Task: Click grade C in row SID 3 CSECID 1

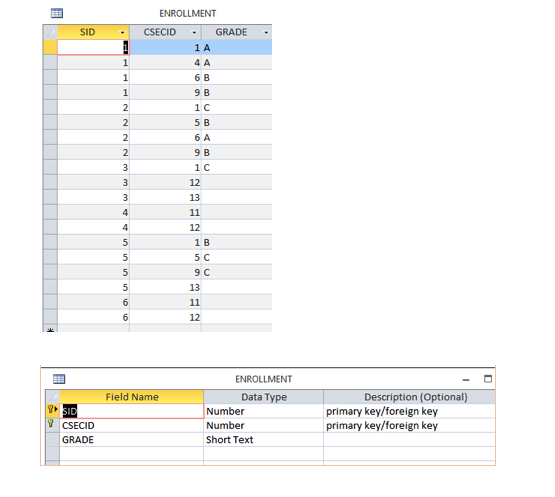Action: click(237, 167)
